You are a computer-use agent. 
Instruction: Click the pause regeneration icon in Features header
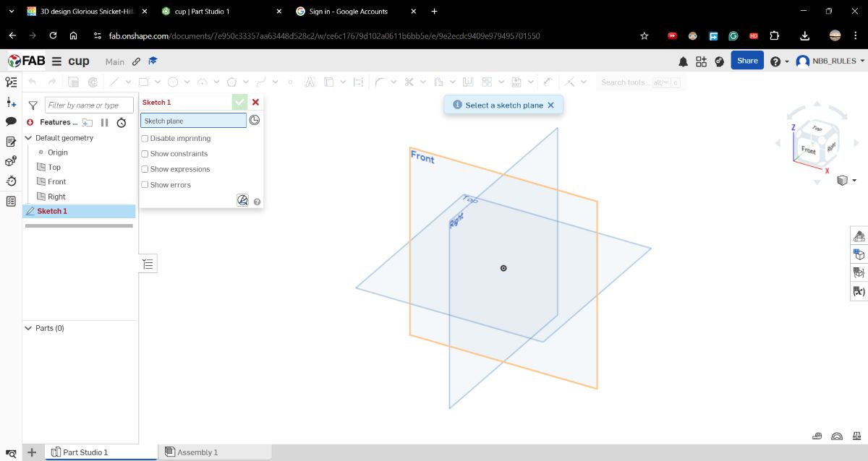pos(105,122)
